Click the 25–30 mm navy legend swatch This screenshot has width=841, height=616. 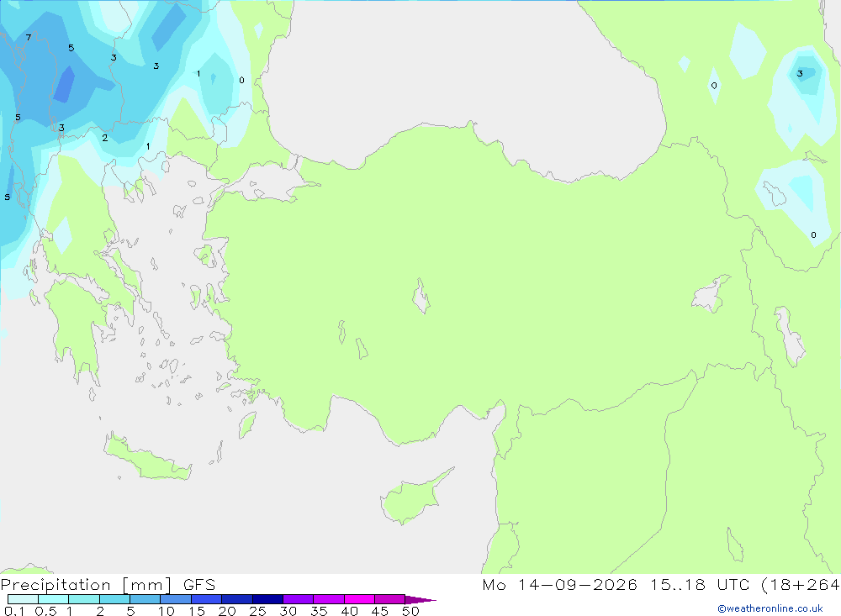[267, 599]
